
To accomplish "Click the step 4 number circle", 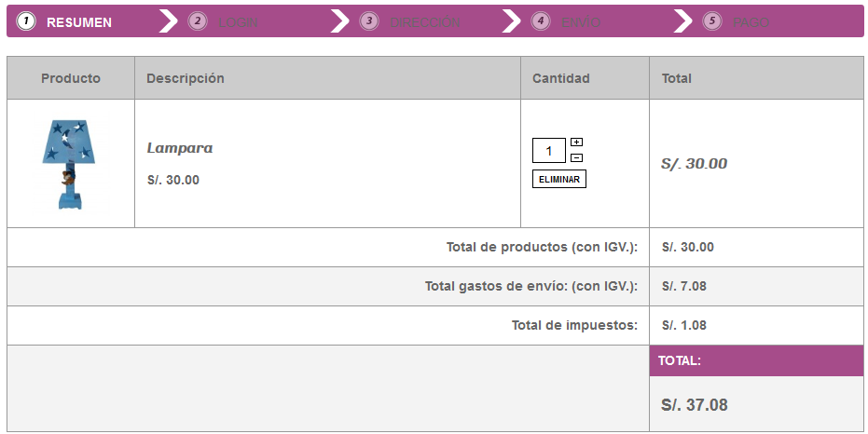I will click(541, 21).
